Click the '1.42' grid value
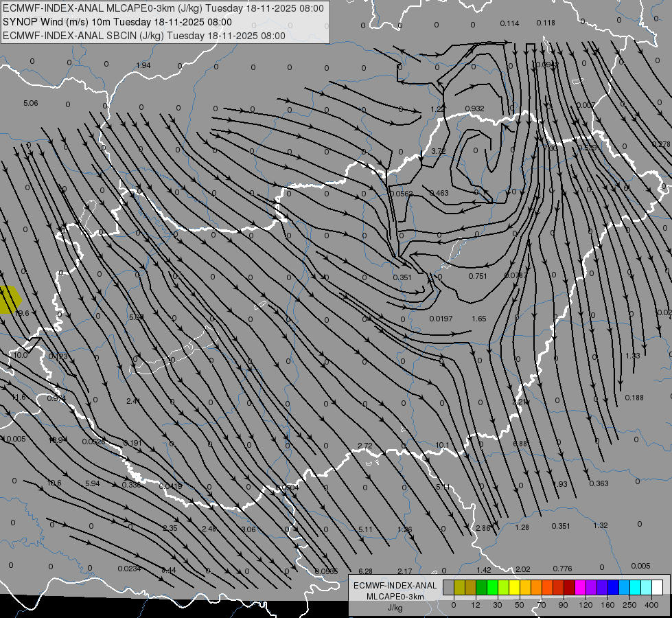The image size is (672, 618). tap(484, 570)
